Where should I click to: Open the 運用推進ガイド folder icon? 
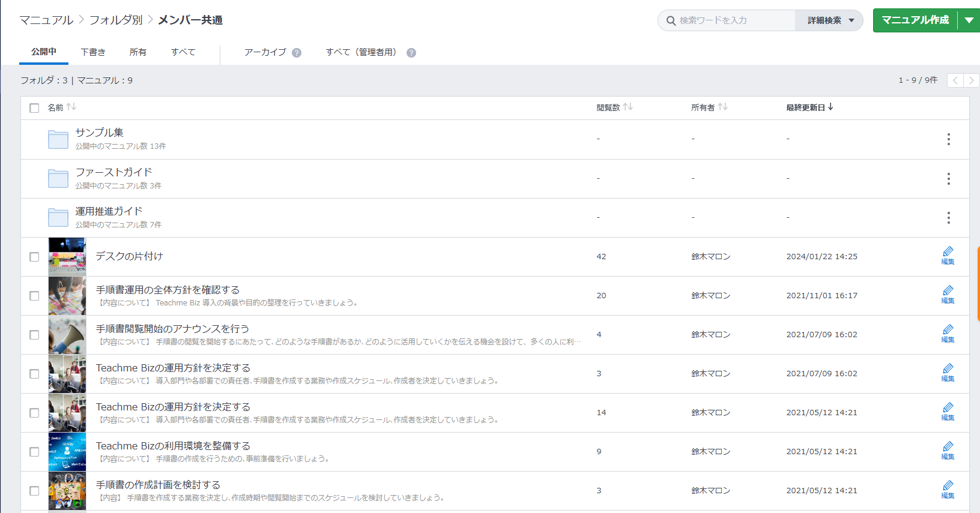pos(58,217)
